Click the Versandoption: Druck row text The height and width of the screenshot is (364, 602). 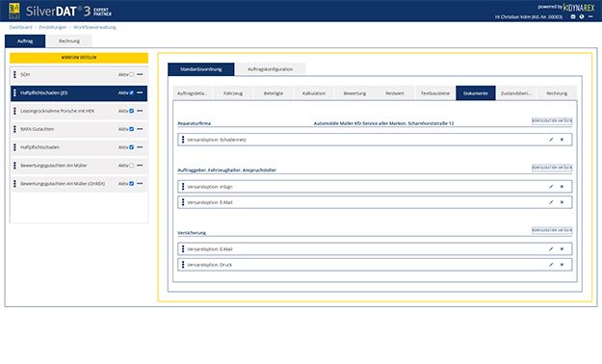click(x=210, y=265)
